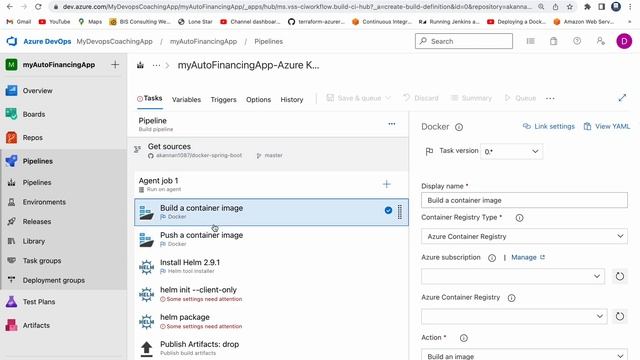The image size is (640, 360).
Task: Click Azure subscription info icon
Action: point(492,258)
